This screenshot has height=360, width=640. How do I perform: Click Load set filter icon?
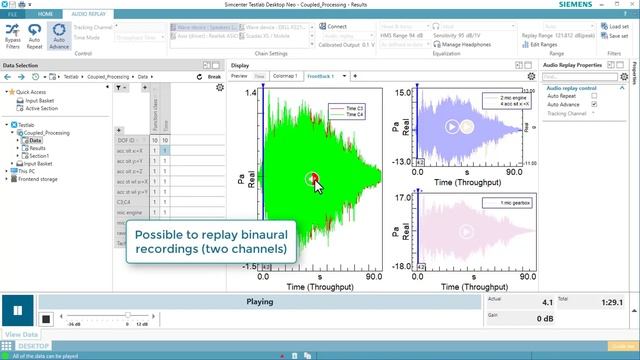[x=604, y=26]
